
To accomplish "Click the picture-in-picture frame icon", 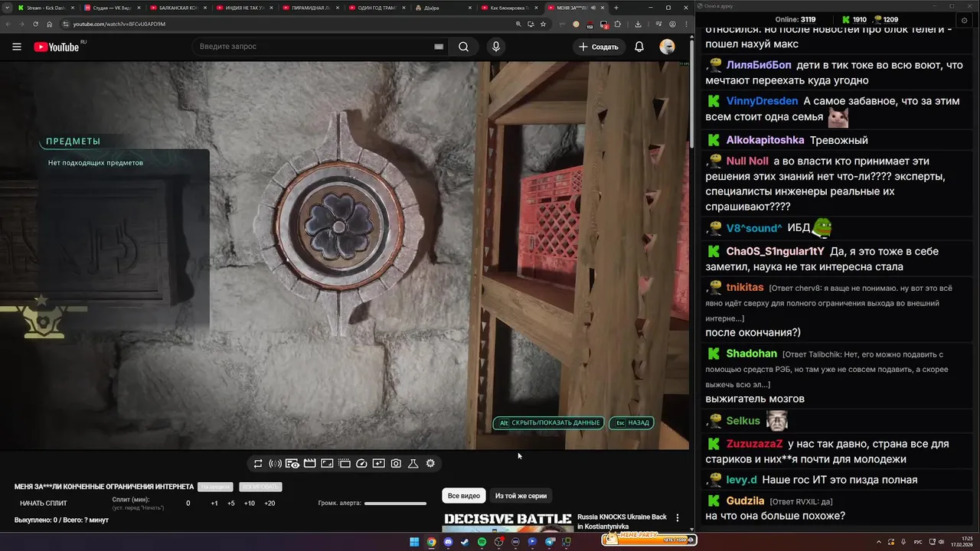I will pos(327,463).
